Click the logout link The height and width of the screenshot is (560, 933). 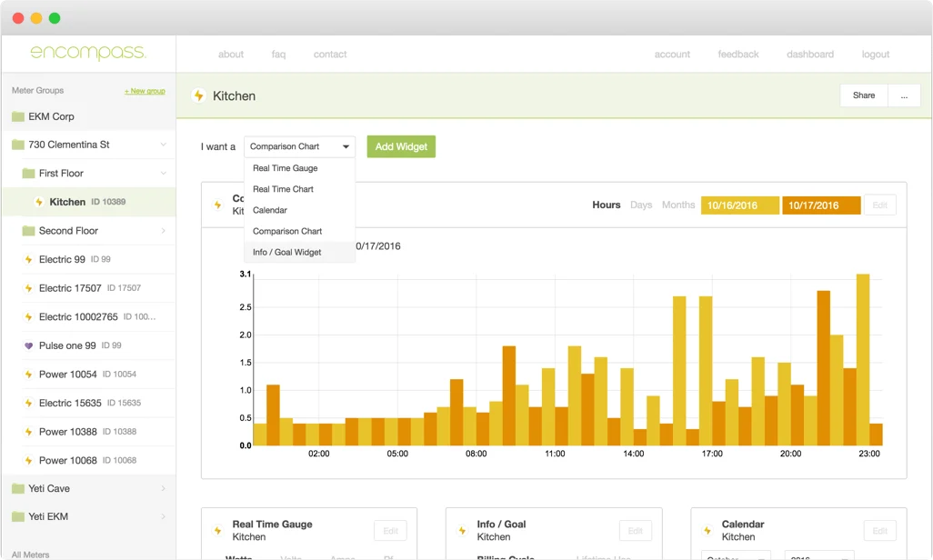(876, 55)
